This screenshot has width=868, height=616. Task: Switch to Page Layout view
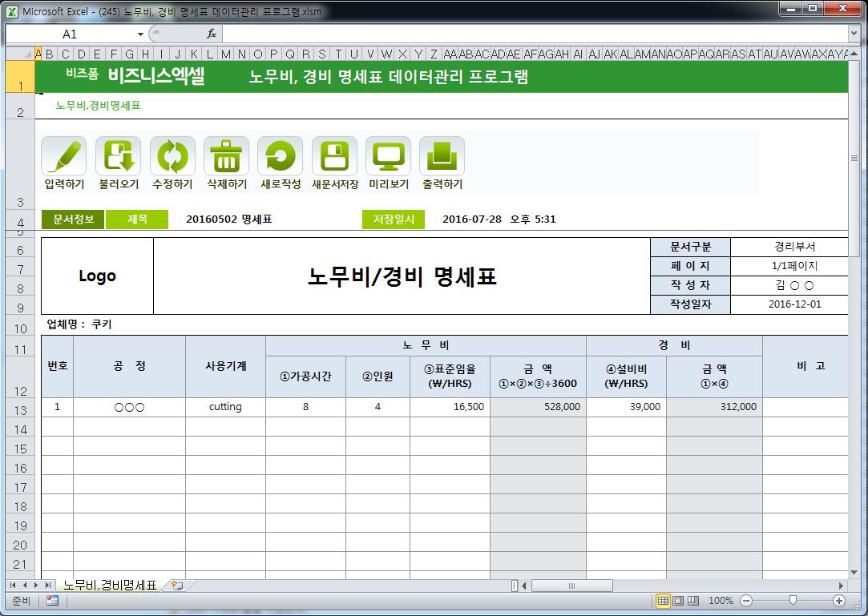point(678,601)
